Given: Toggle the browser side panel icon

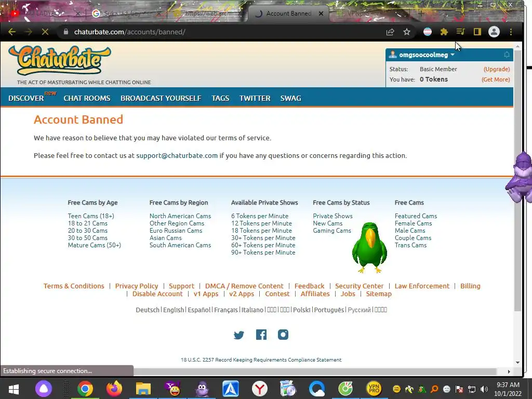Looking at the screenshot, I should pyautogui.click(x=477, y=32).
